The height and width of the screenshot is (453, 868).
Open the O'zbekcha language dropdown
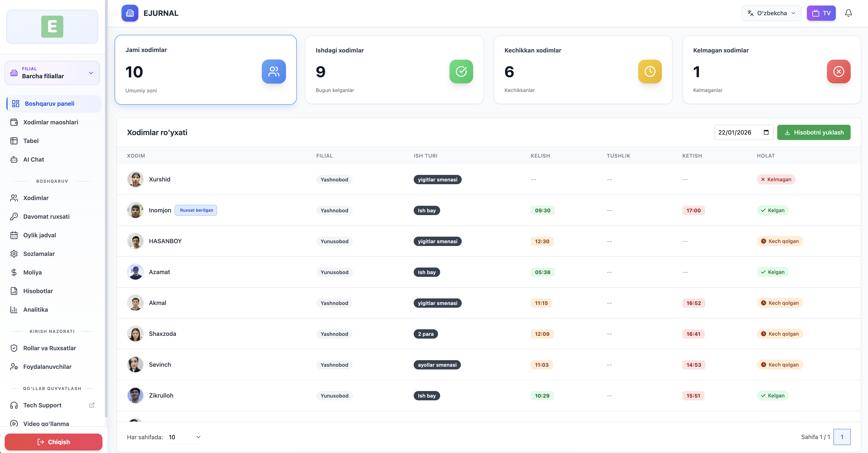(x=771, y=13)
